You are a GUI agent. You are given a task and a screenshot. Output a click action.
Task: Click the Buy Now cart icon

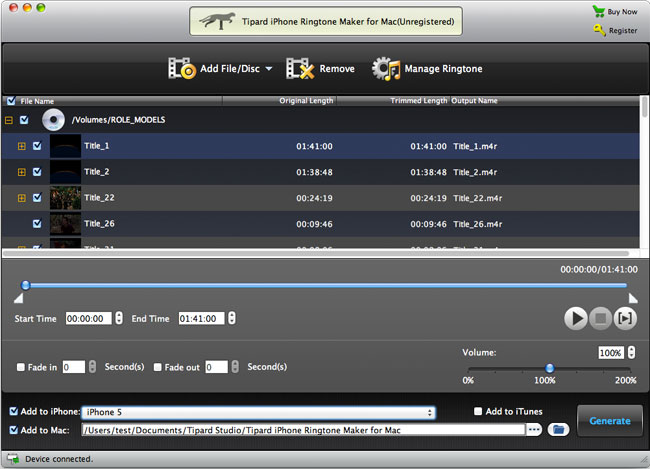pyautogui.click(x=599, y=11)
